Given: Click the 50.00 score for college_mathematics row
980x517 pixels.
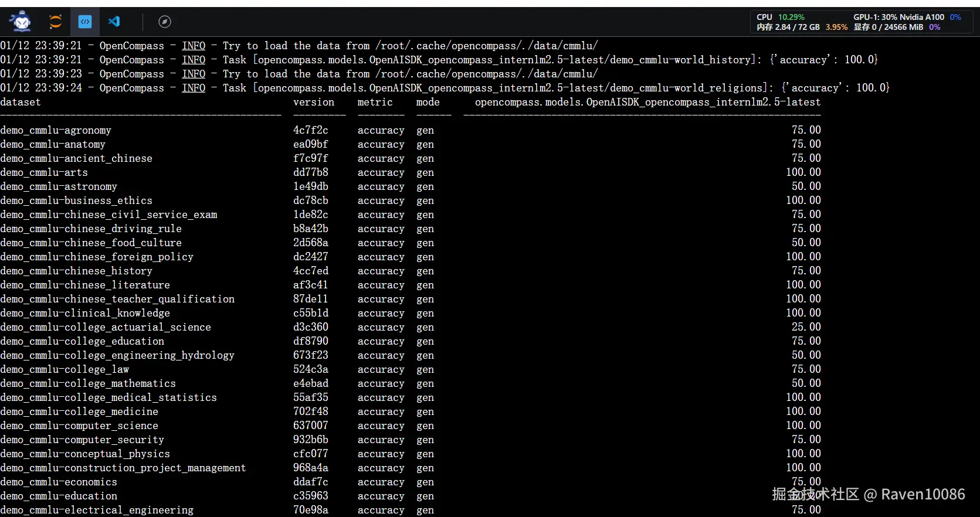Looking at the screenshot, I should coord(806,383).
